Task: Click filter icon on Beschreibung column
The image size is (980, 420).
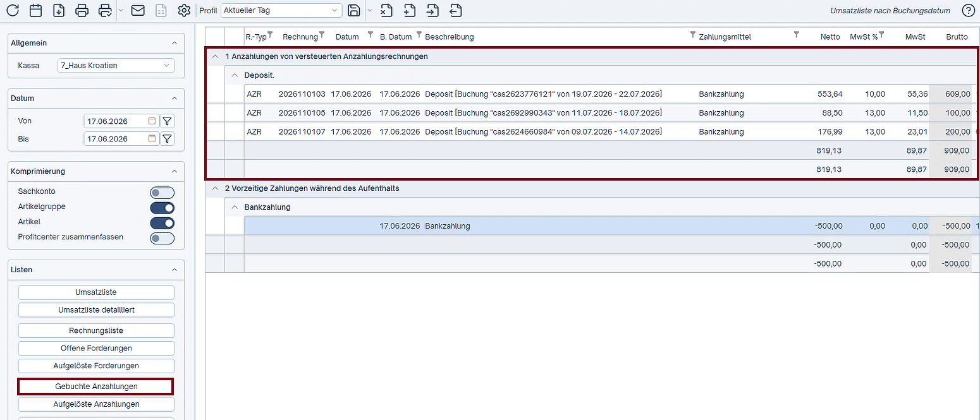Action: (x=692, y=35)
